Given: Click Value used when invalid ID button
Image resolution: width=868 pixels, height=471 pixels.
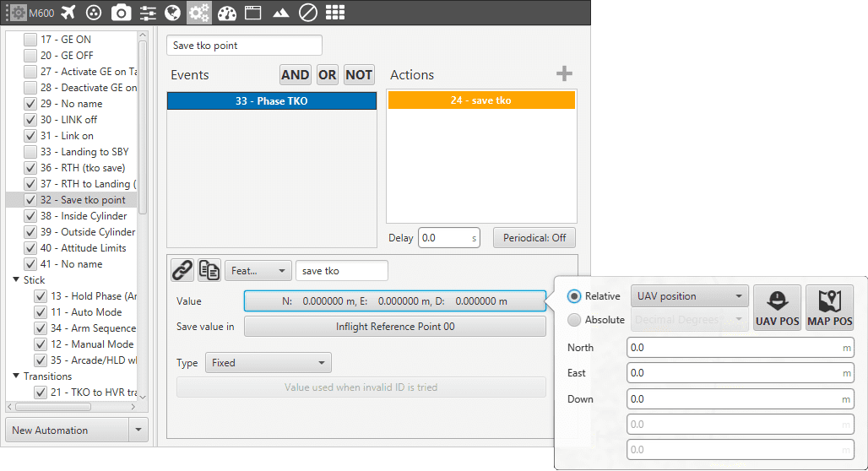Looking at the screenshot, I should pyautogui.click(x=361, y=387).
